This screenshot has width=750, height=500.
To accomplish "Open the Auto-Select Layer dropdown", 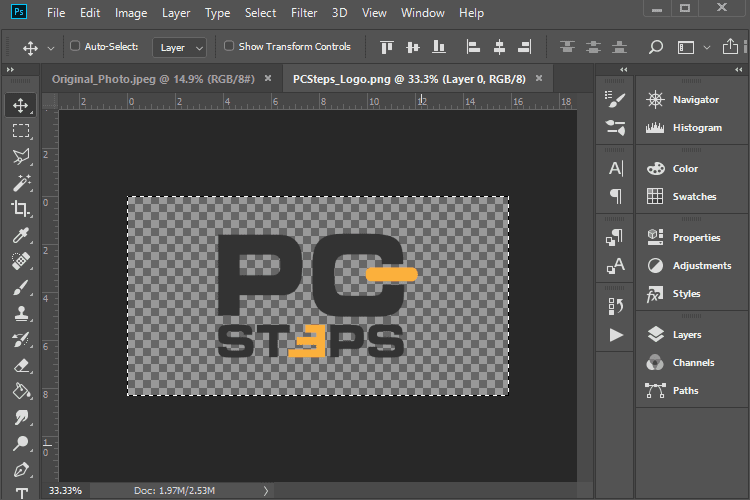I will (179, 47).
